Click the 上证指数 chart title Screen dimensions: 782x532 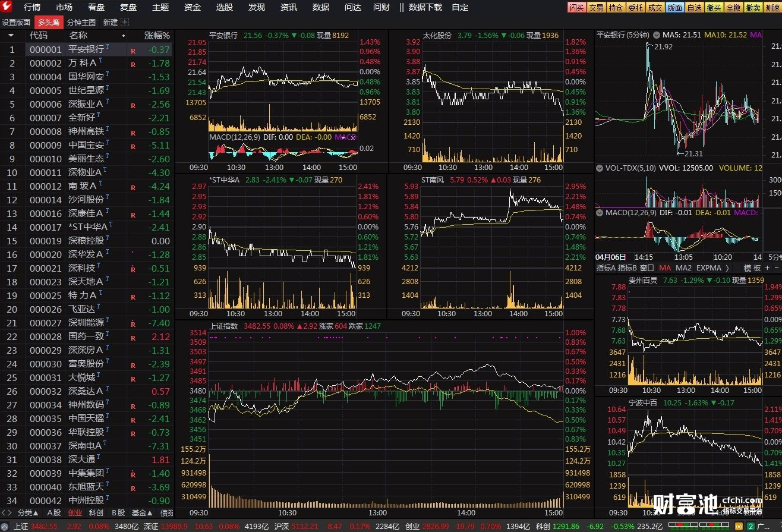223,326
